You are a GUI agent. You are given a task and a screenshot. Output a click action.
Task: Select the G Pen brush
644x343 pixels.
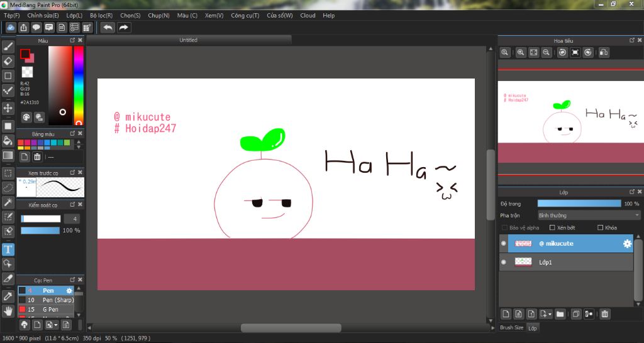[46, 309]
